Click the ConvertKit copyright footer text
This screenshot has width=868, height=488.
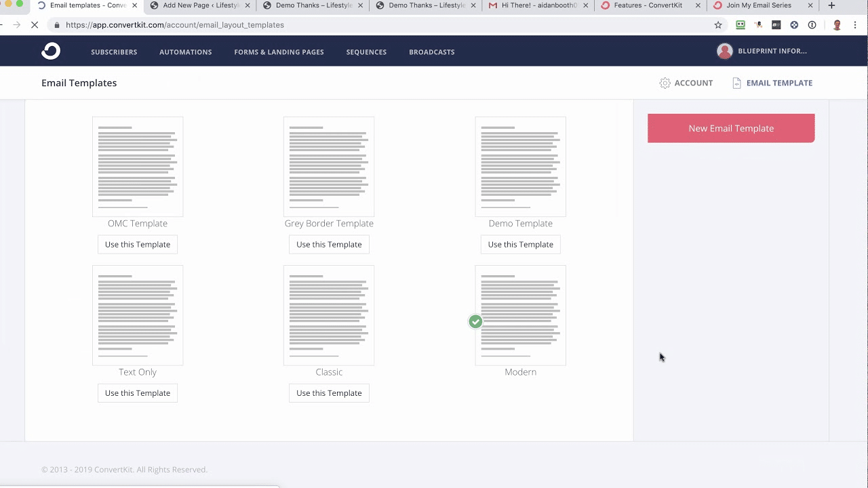click(x=124, y=470)
